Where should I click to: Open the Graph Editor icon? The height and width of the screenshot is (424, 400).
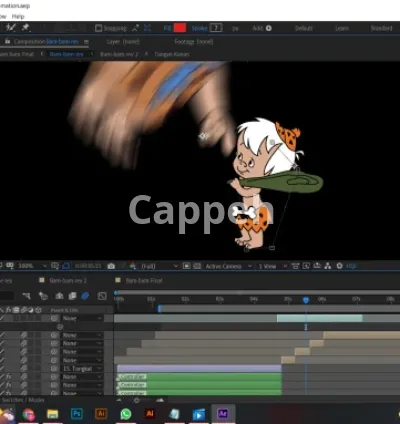[x=102, y=296]
